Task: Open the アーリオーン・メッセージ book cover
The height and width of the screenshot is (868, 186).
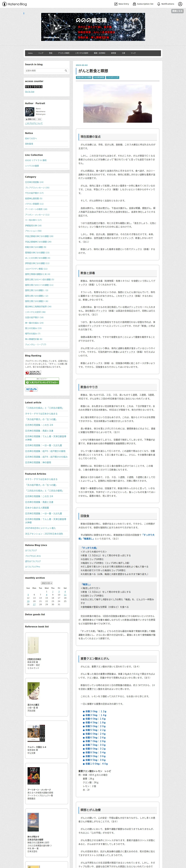Action: tap(33, 776)
